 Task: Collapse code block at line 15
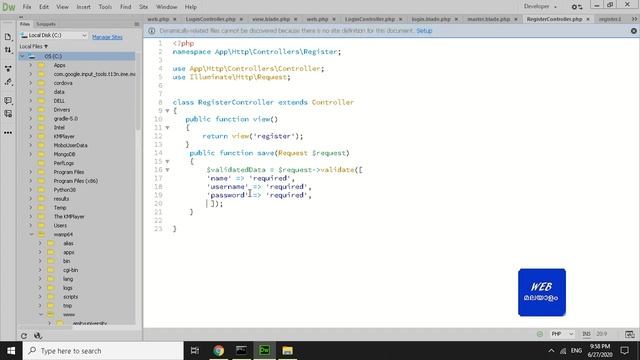167,161
